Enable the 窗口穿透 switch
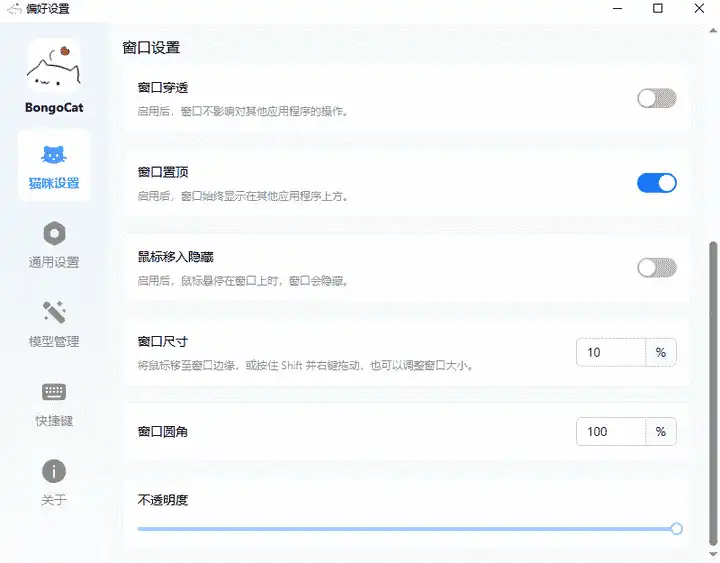Viewport: 720px width, 563px height. click(657, 98)
